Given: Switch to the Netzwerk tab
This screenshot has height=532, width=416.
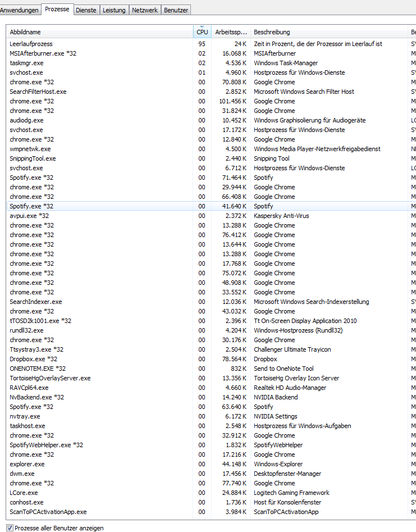Looking at the screenshot, I should pyautogui.click(x=145, y=10).
